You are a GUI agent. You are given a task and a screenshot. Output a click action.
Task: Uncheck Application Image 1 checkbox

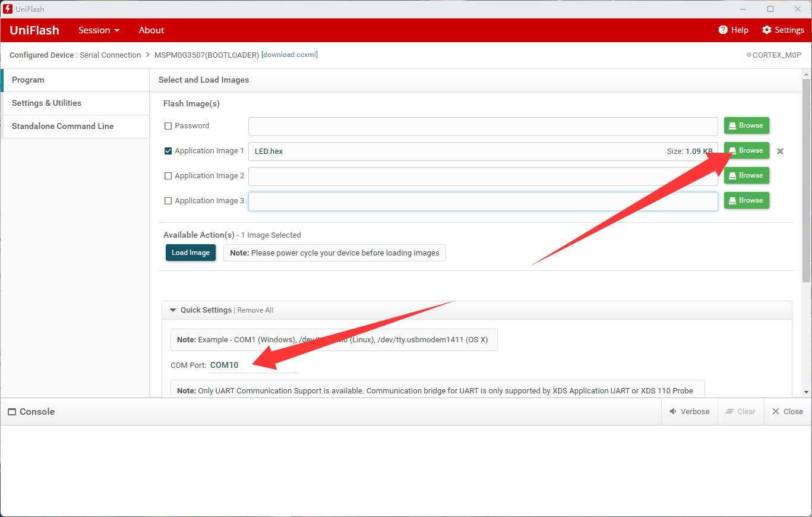pyautogui.click(x=168, y=151)
